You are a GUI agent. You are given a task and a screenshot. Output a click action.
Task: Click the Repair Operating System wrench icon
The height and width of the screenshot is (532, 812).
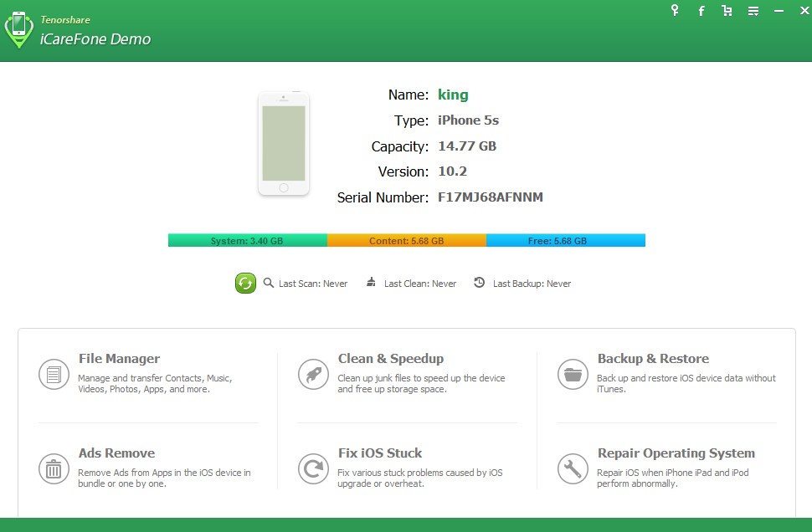point(573,469)
